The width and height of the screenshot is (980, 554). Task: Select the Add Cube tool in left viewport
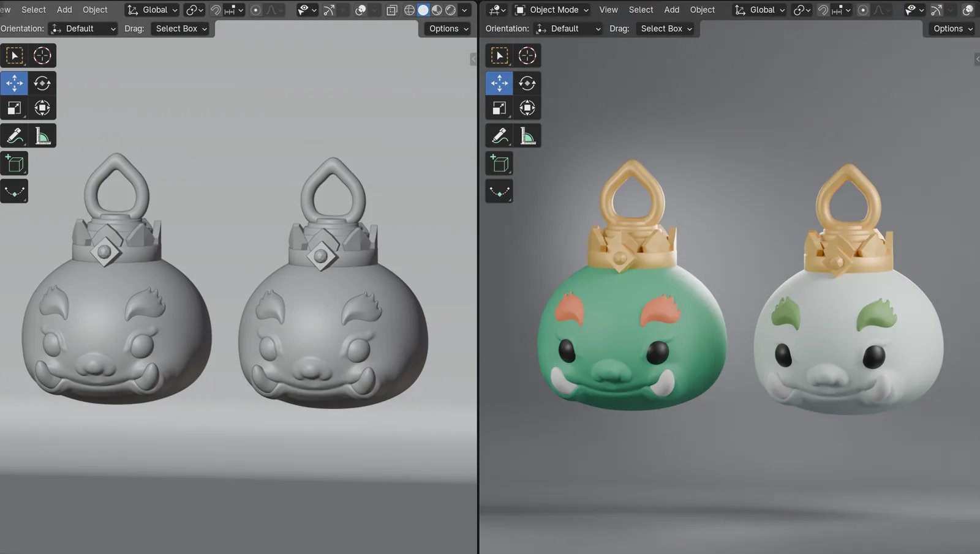point(14,163)
